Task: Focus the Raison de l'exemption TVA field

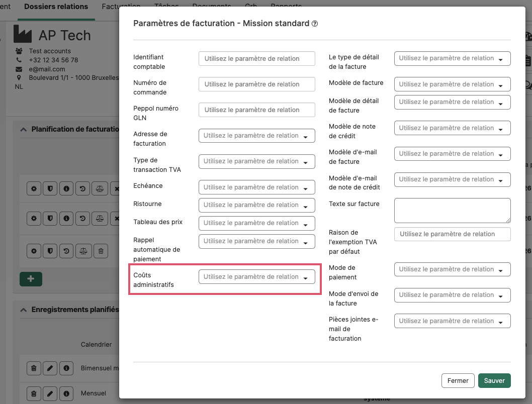Action: (452, 234)
